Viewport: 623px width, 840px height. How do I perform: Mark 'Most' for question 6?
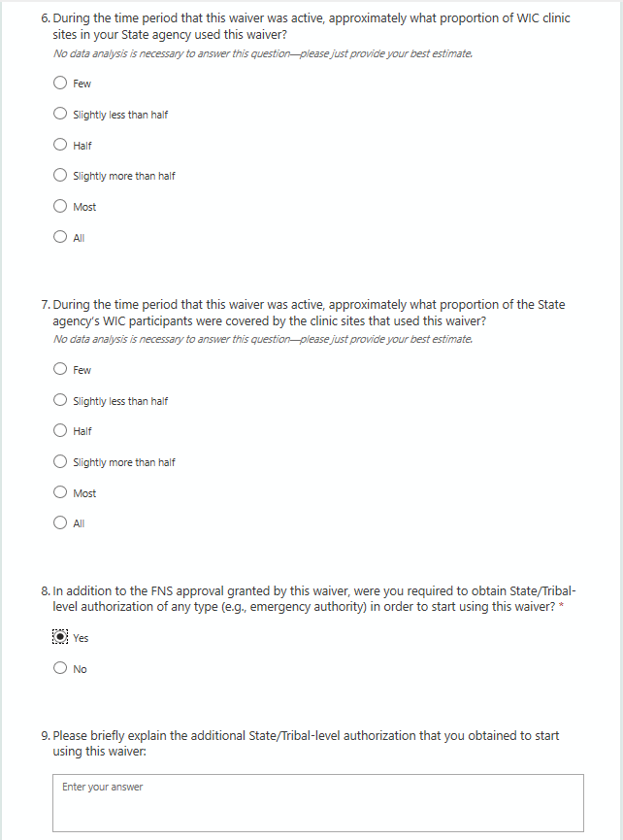60,207
